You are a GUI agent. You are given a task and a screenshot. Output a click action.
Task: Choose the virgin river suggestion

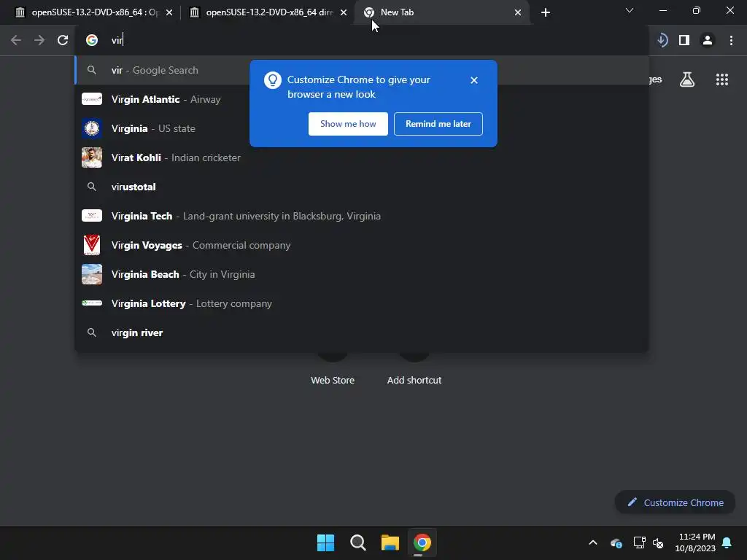[362, 332]
